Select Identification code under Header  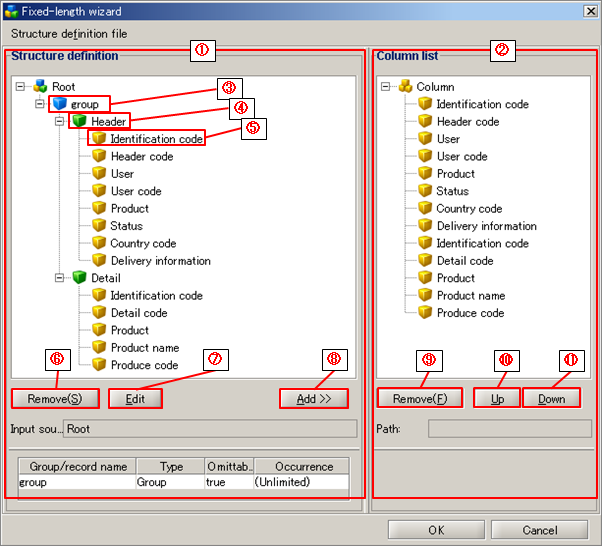156,139
